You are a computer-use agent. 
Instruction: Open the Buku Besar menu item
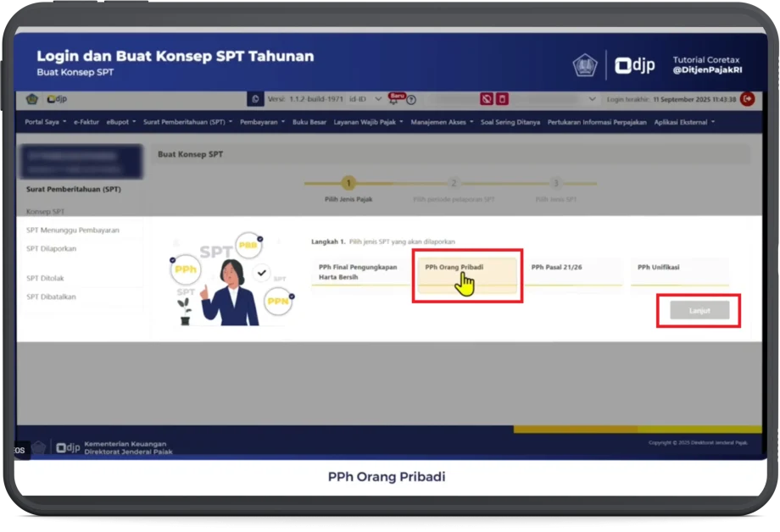(310, 122)
